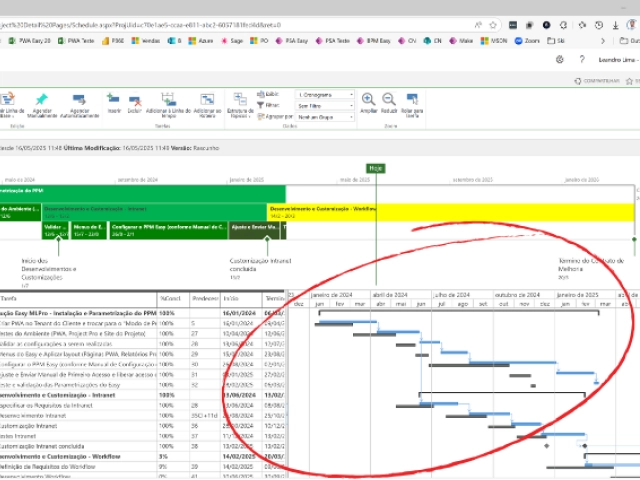Click the Hoje timeline marker
The image size is (640, 480).
tap(375, 169)
